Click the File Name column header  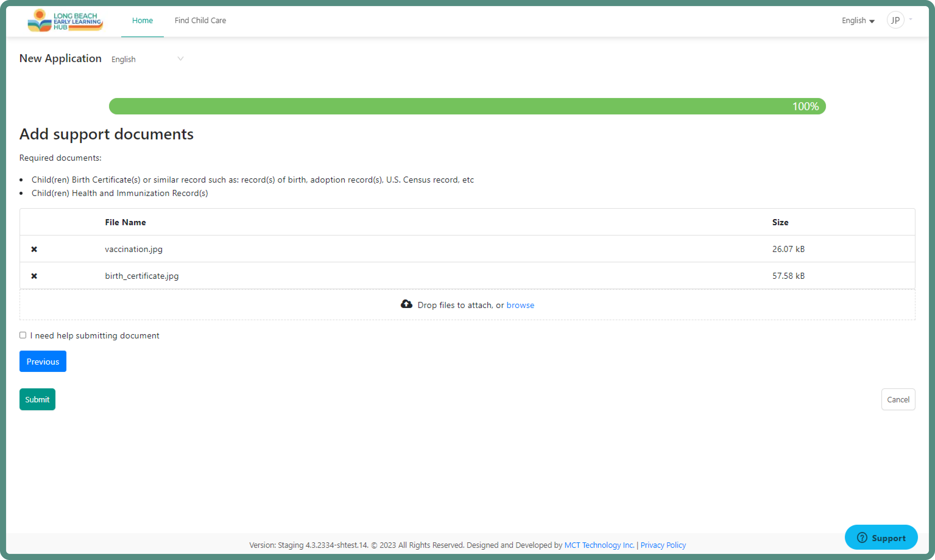[x=125, y=222]
